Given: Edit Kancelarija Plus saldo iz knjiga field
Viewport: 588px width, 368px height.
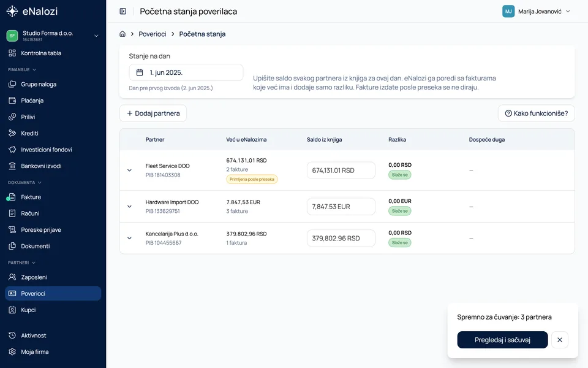Looking at the screenshot, I should point(341,238).
